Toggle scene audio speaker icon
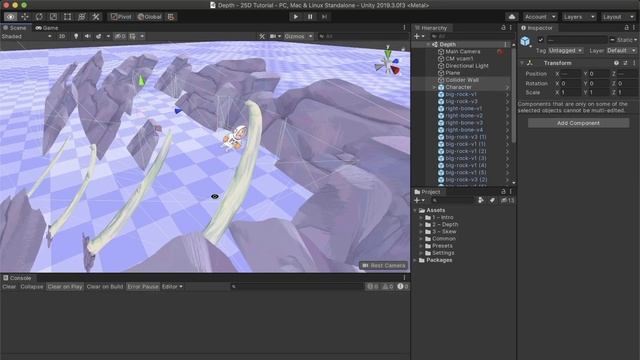640x360 pixels. click(x=87, y=36)
